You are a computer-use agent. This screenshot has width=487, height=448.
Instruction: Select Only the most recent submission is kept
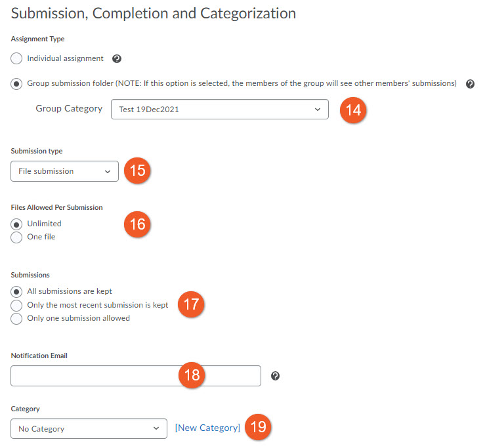tap(16, 305)
